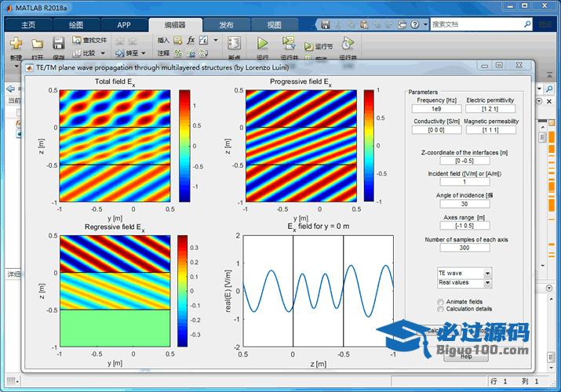Click the Run and Advance icon
This screenshot has height=392, width=561.
pos(289,44)
